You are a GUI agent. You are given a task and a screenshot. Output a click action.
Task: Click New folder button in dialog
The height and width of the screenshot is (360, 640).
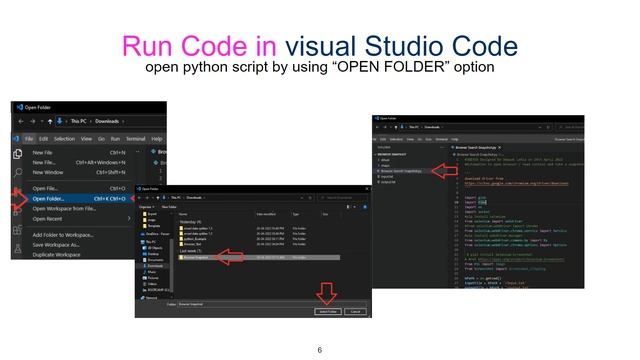point(169,207)
